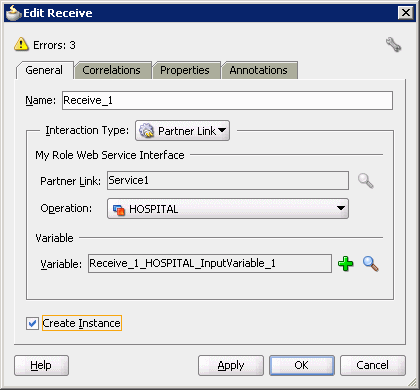Browse variables with blue magnifier icon
The image size is (420, 390).
pos(370,264)
